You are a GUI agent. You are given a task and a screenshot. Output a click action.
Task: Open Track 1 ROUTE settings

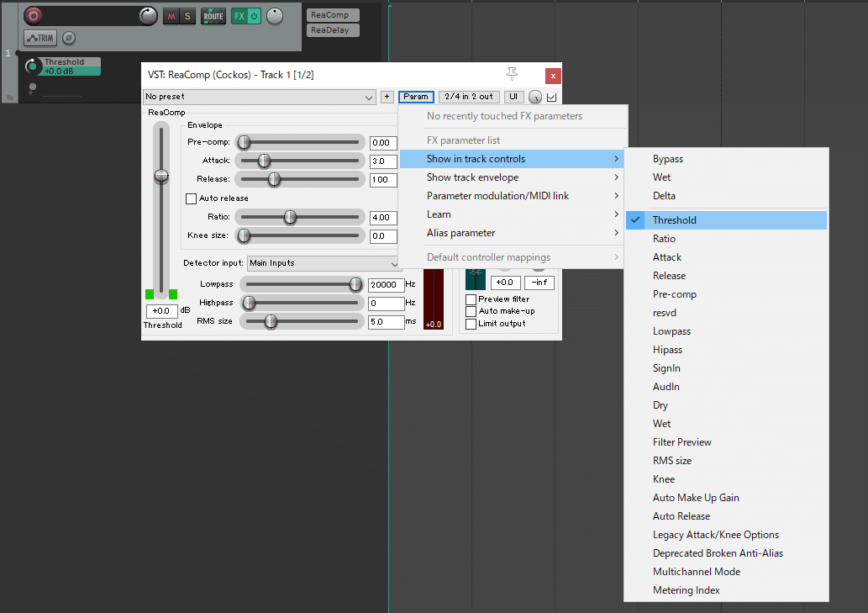[x=213, y=17]
